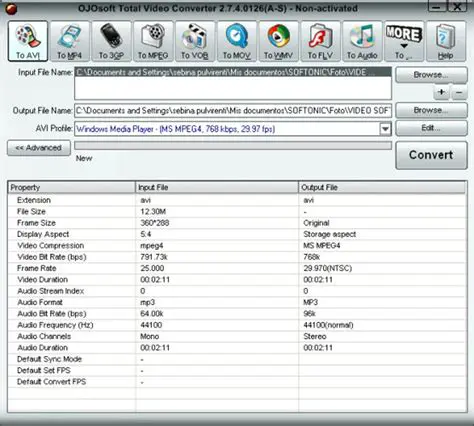Click the Property column header

pos(72,188)
